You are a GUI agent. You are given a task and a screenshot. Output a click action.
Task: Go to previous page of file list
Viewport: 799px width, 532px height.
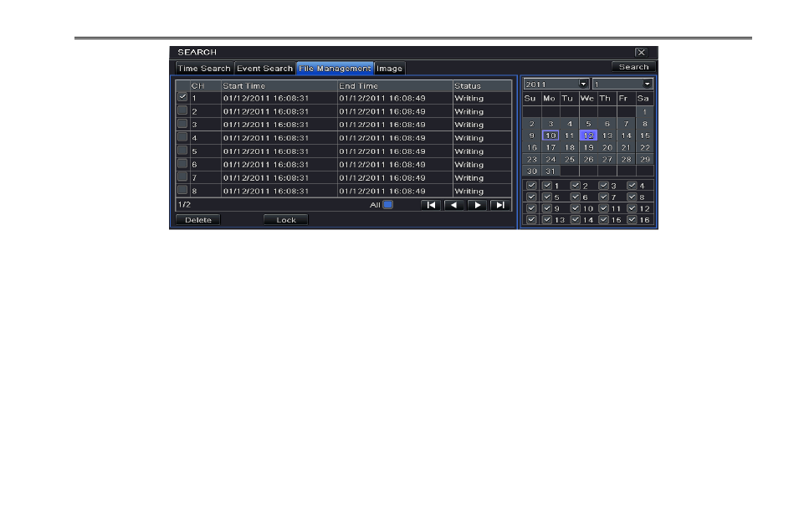click(x=454, y=205)
